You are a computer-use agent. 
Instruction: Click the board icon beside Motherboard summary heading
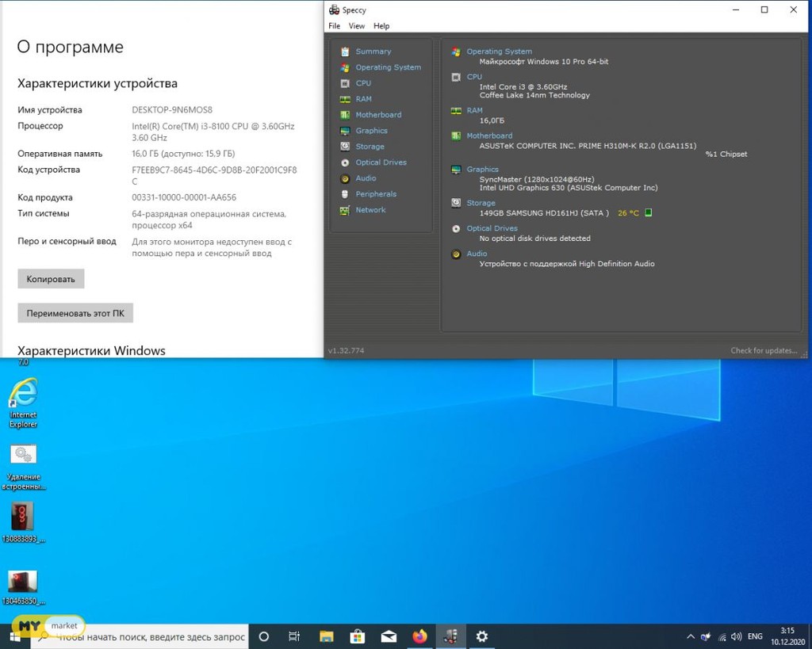coord(456,136)
